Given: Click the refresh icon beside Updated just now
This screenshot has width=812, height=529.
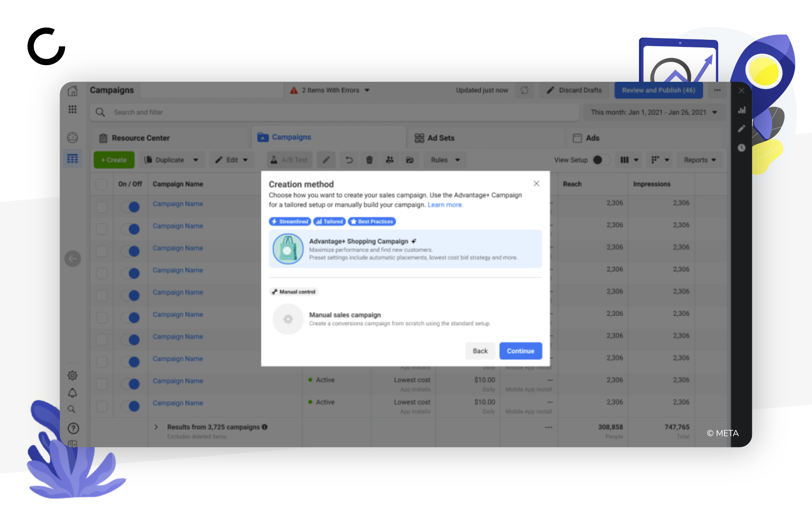Looking at the screenshot, I should click(x=525, y=90).
